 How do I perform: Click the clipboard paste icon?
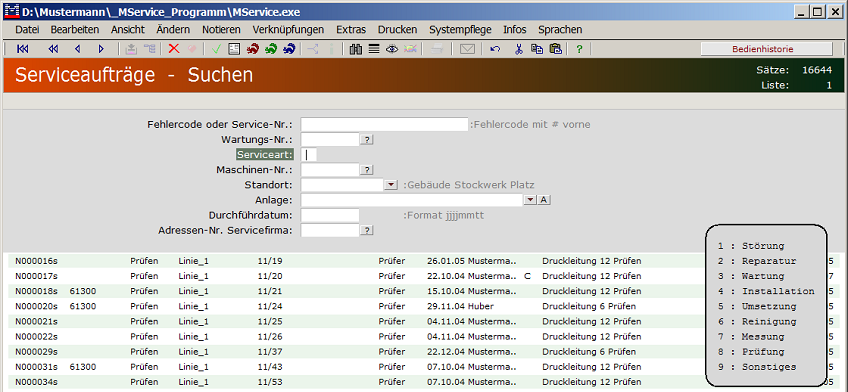(555, 49)
